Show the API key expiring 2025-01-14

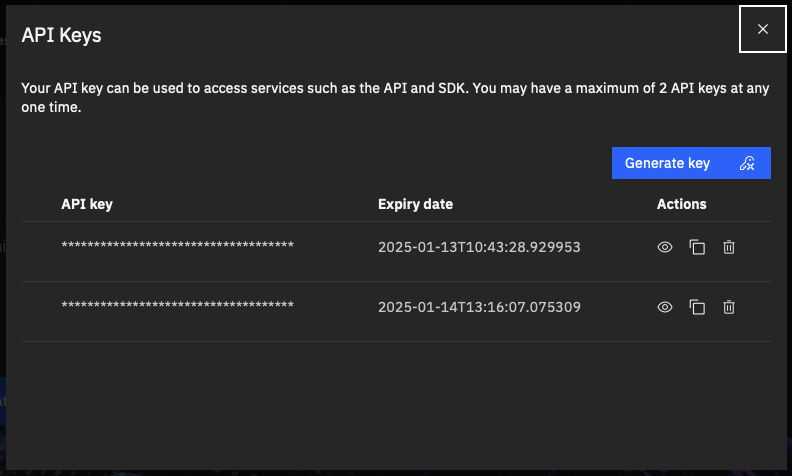664,307
